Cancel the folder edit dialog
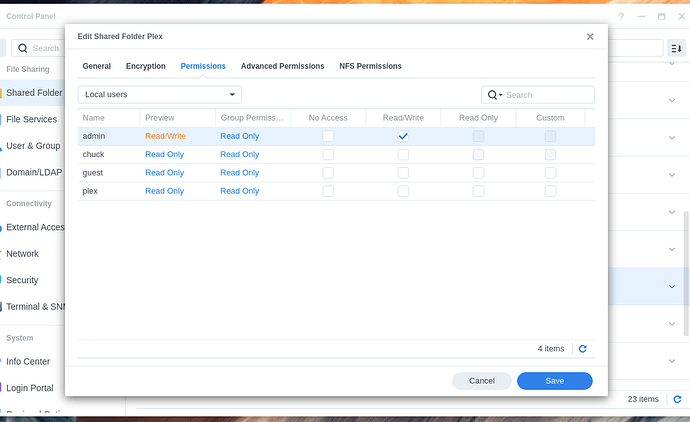Image resolution: width=690 pixels, height=422 pixels. coord(481,381)
